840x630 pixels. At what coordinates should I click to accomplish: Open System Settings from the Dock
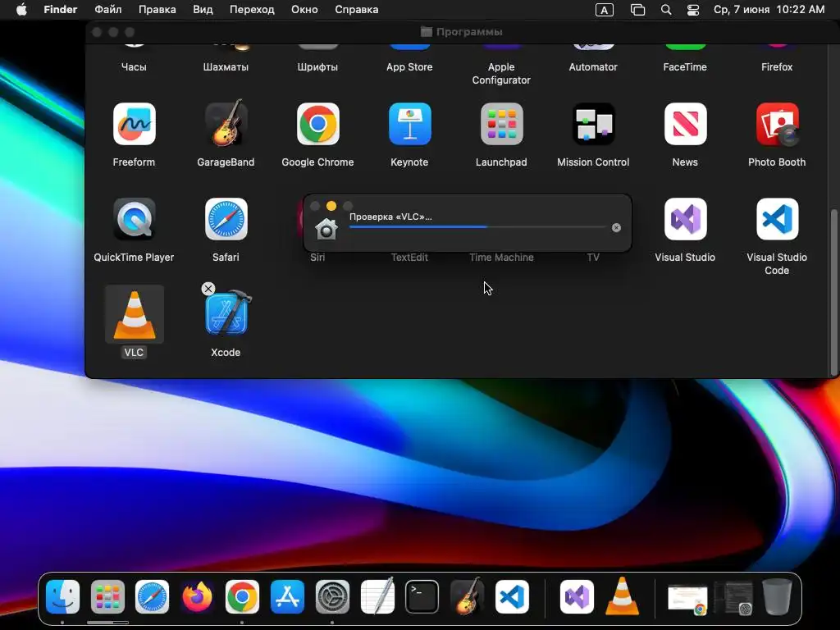[x=332, y=597]
